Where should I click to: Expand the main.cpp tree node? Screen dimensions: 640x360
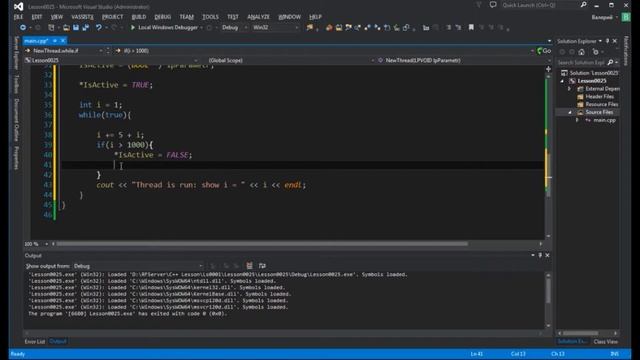[x=577, y=120]
